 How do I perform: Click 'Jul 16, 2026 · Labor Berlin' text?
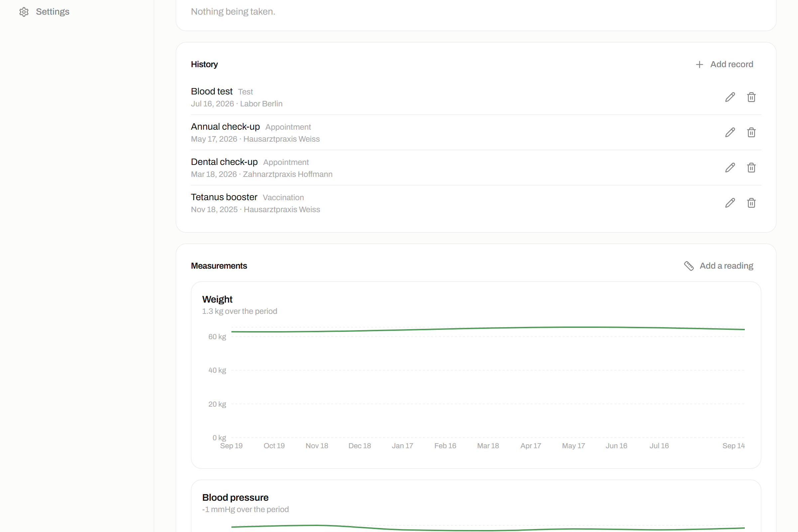pyautogui.click(x=236, y=104)
